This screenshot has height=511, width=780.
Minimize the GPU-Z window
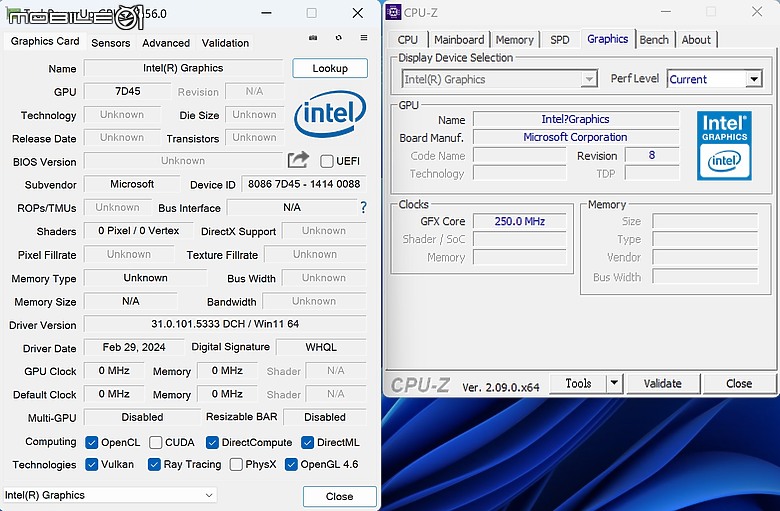click(267, 13)
